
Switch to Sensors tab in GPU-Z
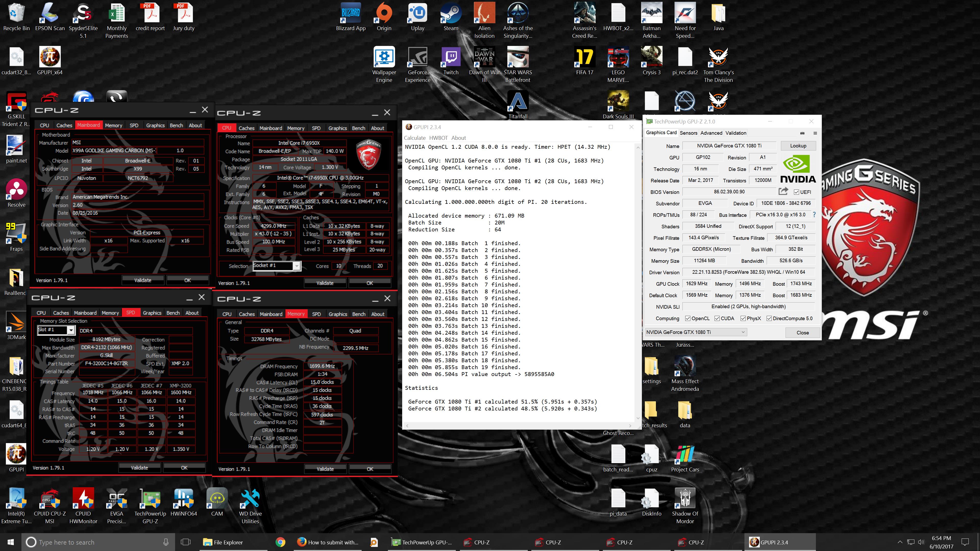coord(688,133)
